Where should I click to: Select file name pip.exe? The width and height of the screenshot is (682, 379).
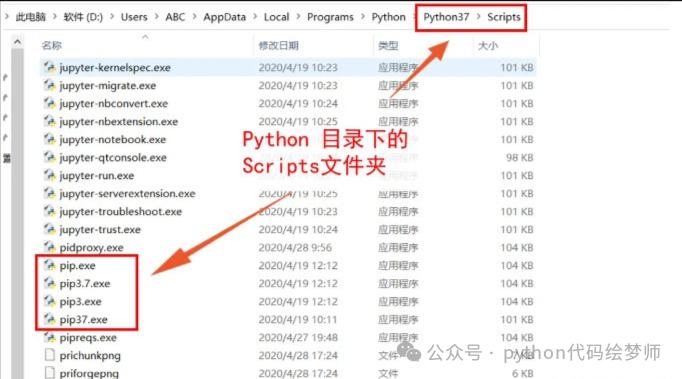click(77, 265)
